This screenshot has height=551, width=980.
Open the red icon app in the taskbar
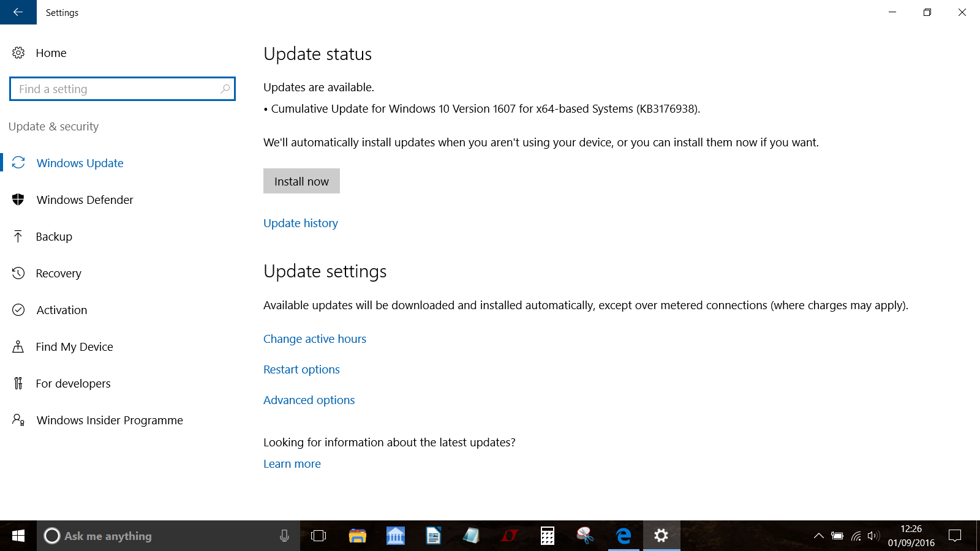point(510,536)
